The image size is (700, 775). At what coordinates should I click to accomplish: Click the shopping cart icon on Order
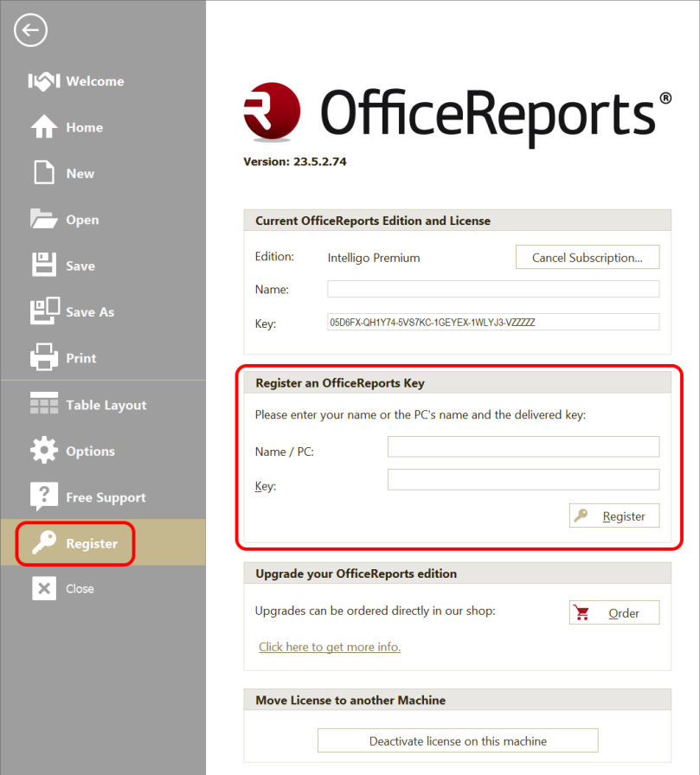click(581, 612)
